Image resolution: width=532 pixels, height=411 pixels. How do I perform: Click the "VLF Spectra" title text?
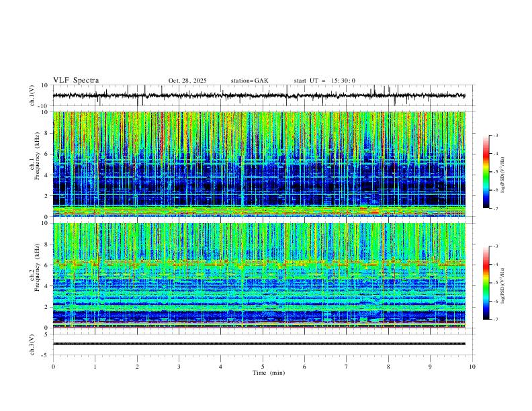(x=76, y=81)
